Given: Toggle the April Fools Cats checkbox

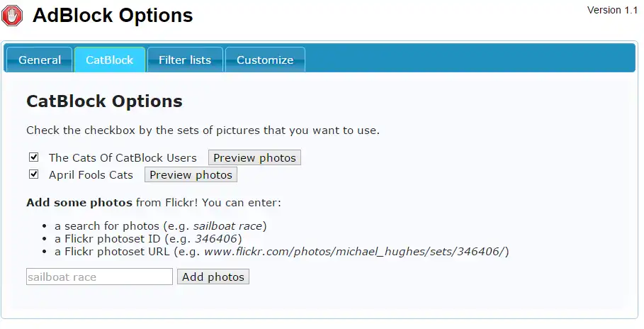Looking at the screenshot, I should pyautogui.click(x=33, y=174).
